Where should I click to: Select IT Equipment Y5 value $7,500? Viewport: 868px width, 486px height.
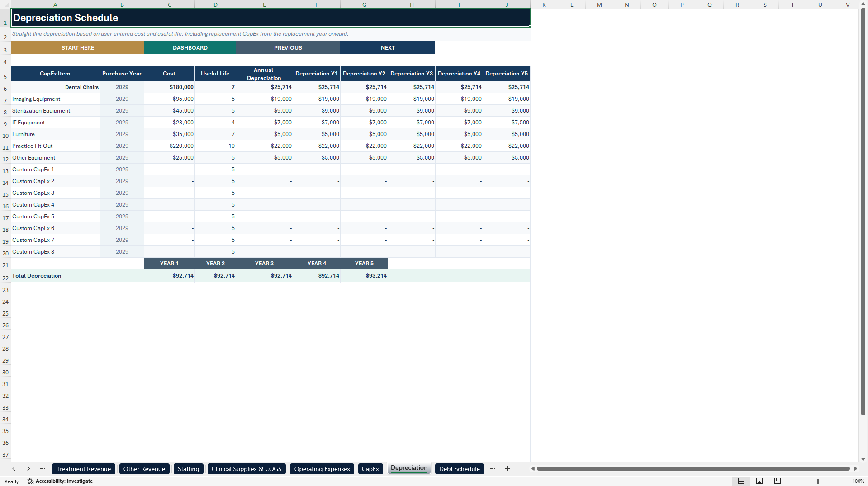[x=507, y=123]
